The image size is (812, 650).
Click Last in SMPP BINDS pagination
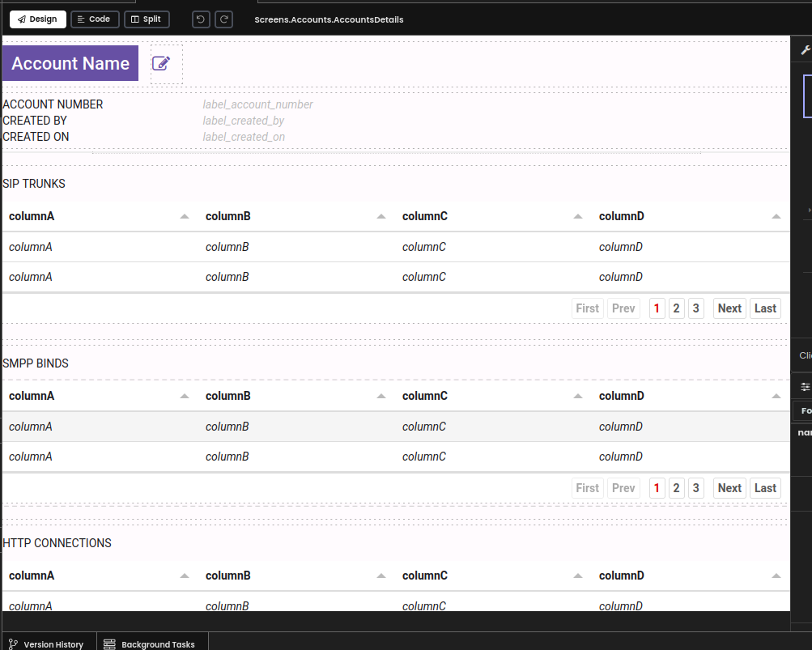tap(765, 488)
